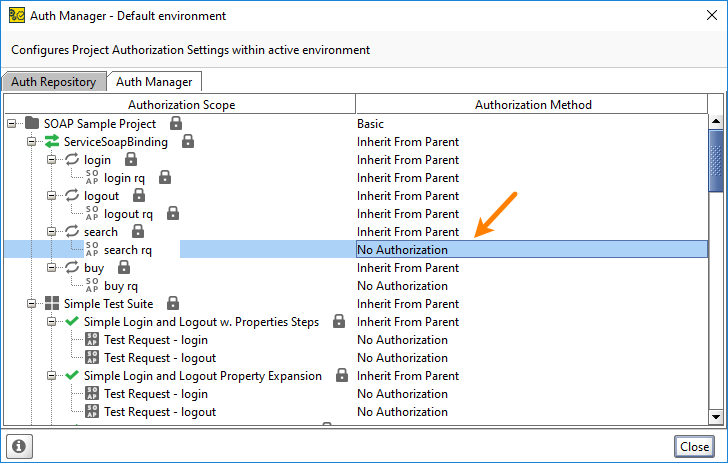Click the search operation cycle icon
Screen dimensions: 728x463
pos(72,231)
